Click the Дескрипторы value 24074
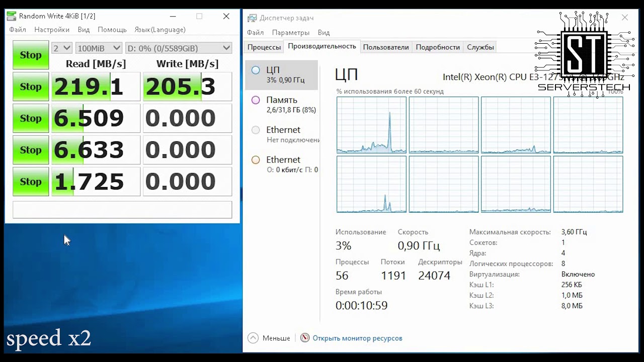The width and height of the screenshot is (644, 362). [x=434, y=276]
